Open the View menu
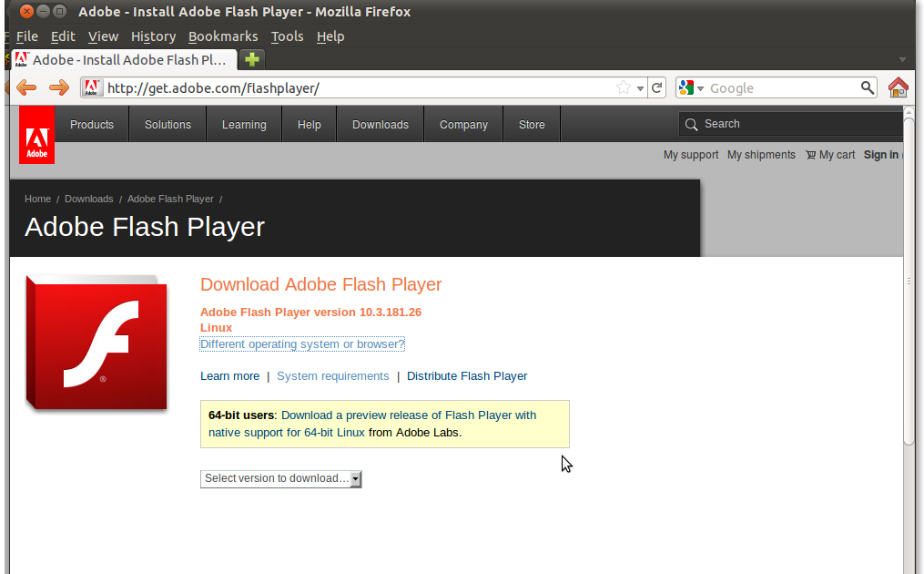Viewport: 924px width, 574px height. pyautogui.click(x=103, y=36)
